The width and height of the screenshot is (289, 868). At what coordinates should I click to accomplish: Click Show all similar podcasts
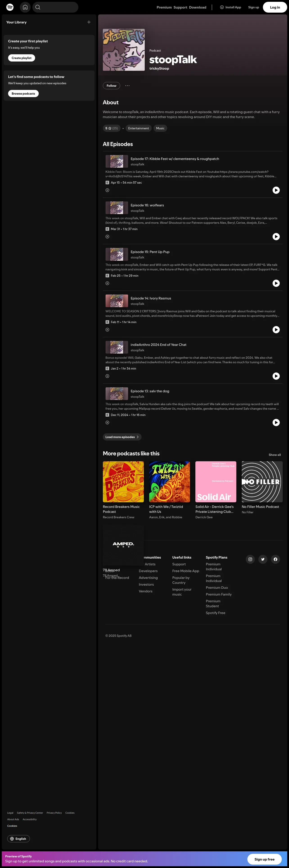(275, 455)
